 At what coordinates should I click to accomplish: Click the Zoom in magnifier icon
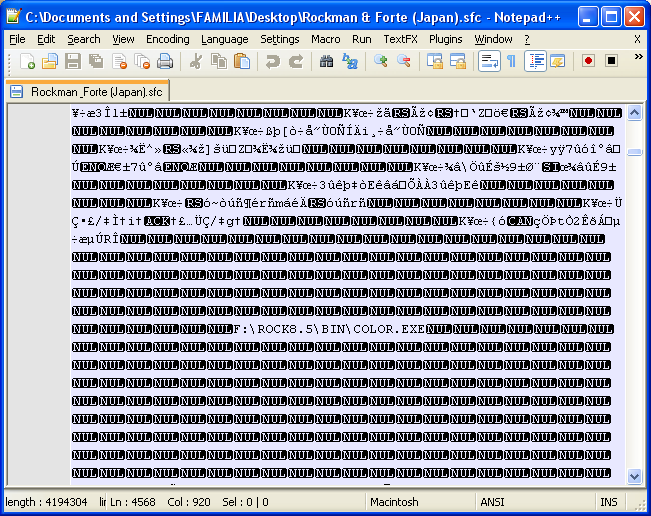pos(380,61)
